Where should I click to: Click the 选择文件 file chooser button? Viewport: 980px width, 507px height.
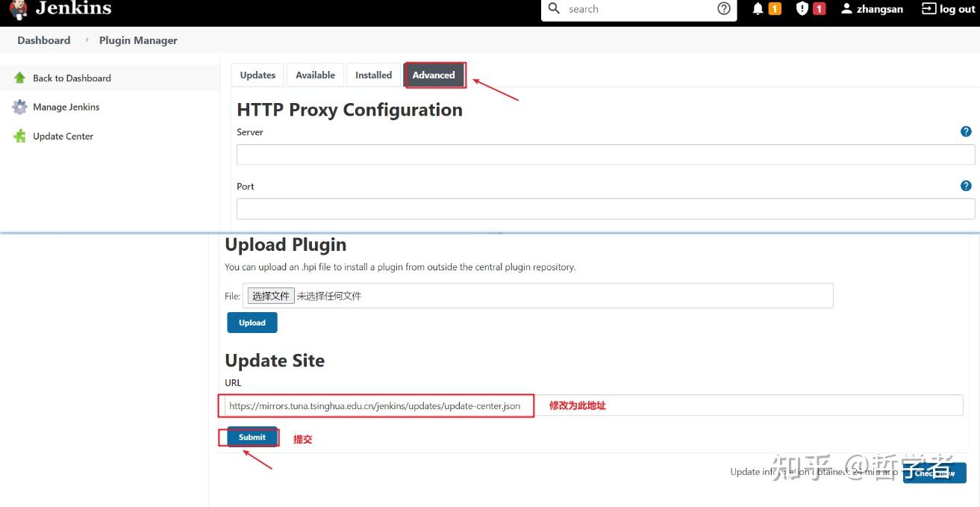pos(270,295)
